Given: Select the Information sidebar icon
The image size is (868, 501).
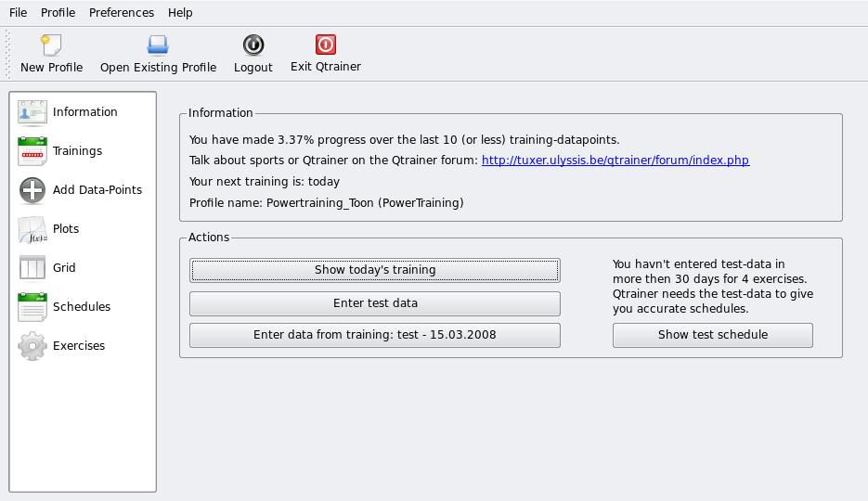Looking at the screenshot, I should coord(32,112).
